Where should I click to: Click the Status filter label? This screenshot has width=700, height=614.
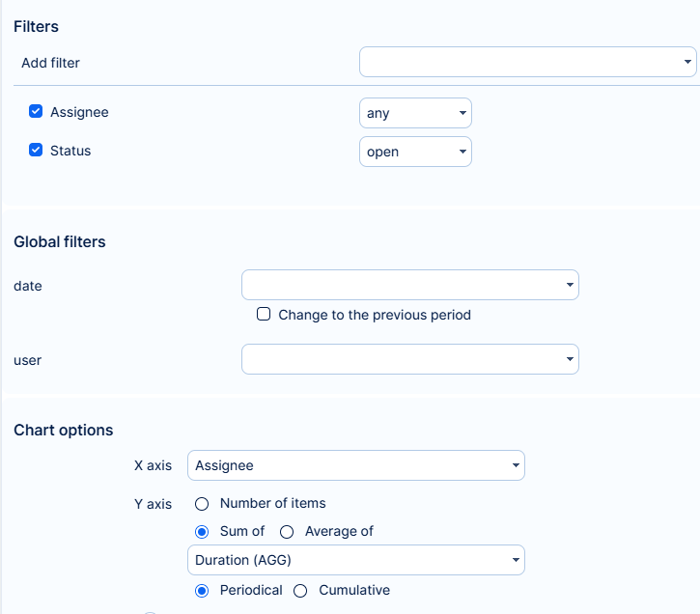coord(70,151)
